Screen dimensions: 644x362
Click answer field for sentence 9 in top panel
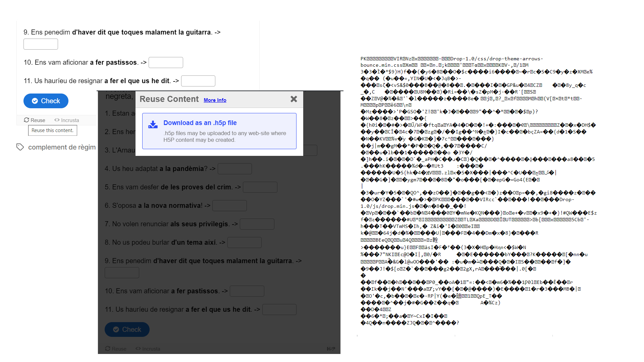41,44
